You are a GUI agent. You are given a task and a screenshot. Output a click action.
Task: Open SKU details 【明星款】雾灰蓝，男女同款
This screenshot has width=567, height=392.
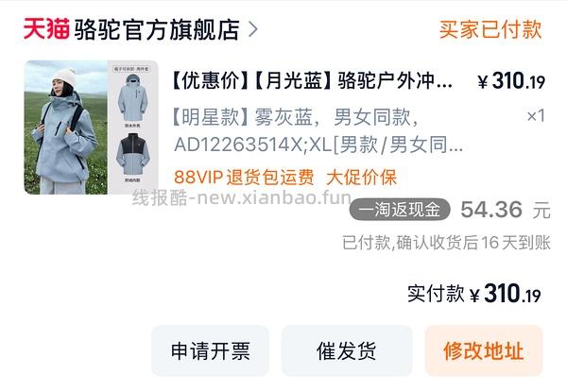[x=296, y=117]
